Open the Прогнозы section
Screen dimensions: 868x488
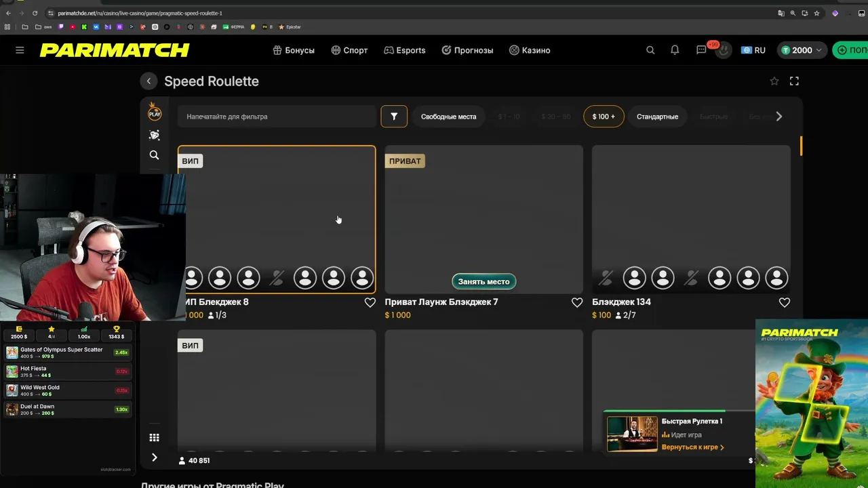point(467,50)
